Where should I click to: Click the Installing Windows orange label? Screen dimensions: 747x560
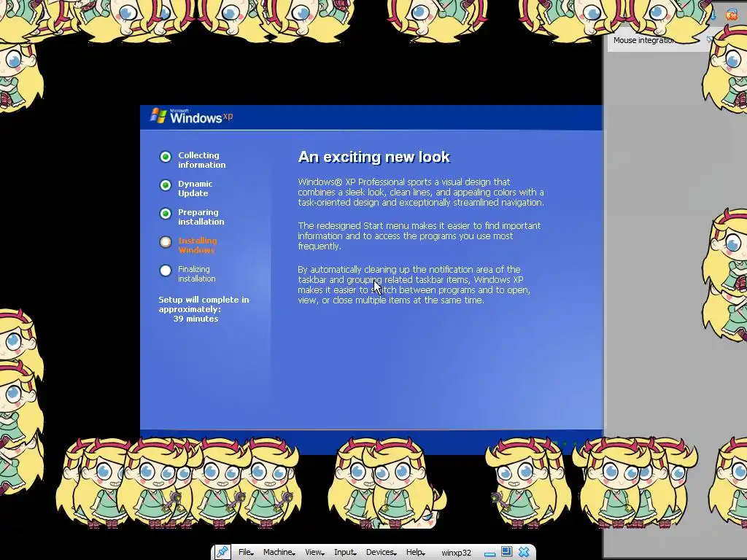(x=197, y=245)
